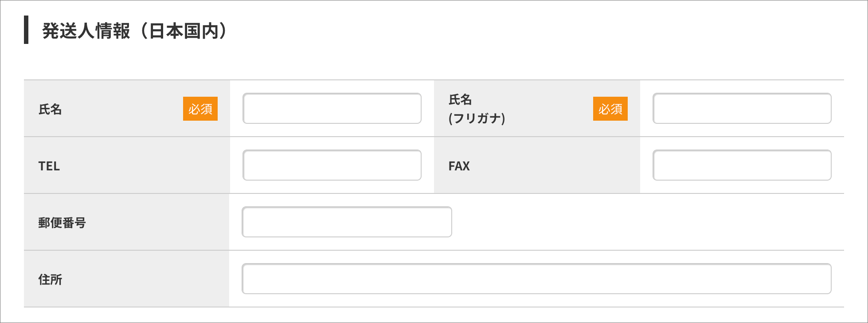Click the 氏名 label
This screenshot has width=868, height=323.
50,109
